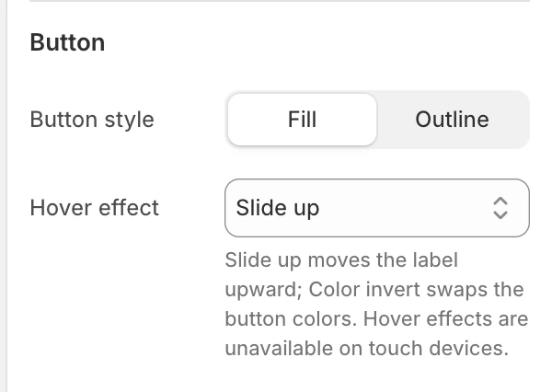The width and height of the screenshot is (552, 392).
Task: Click the downward arrow of the select chevron
Action: pos(500,214)
